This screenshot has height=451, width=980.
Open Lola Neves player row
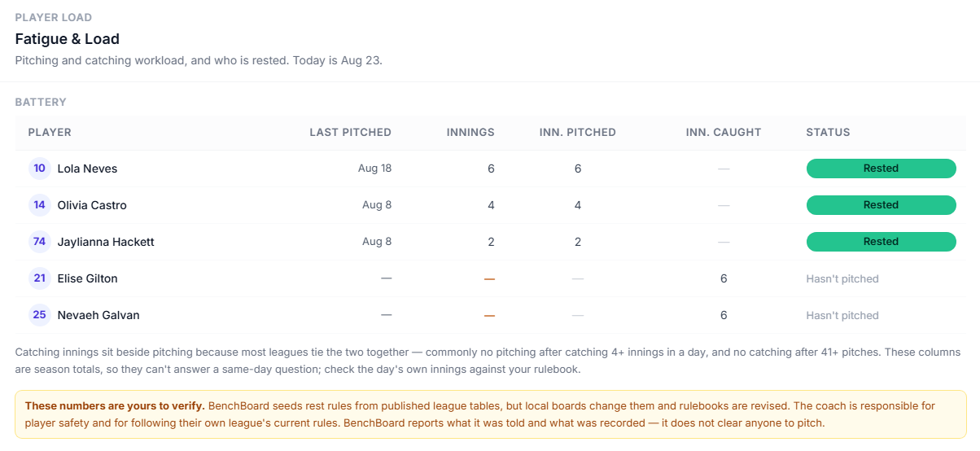490,169
